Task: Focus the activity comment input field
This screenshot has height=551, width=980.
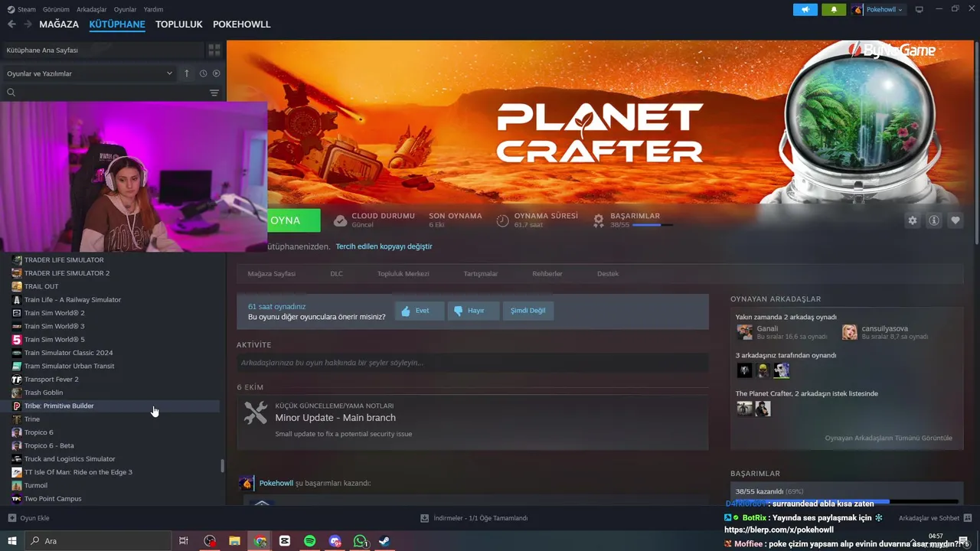Action: pos(472,363)
